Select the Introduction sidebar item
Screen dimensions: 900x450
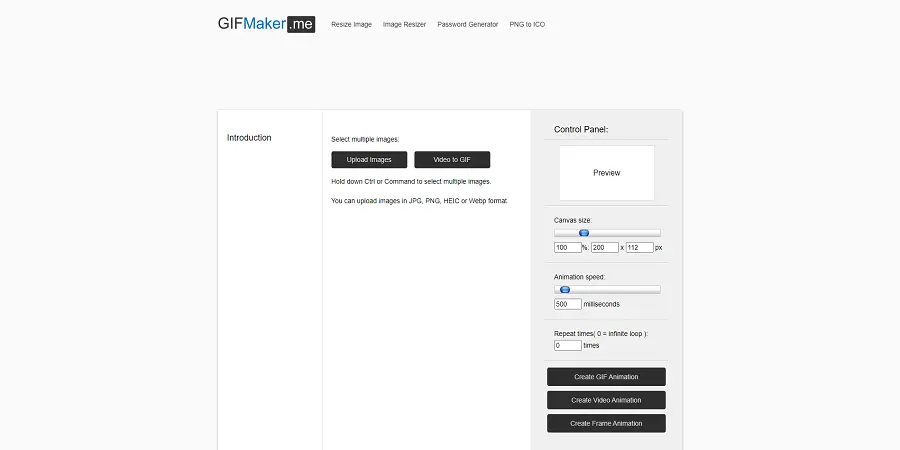(249, 138)
